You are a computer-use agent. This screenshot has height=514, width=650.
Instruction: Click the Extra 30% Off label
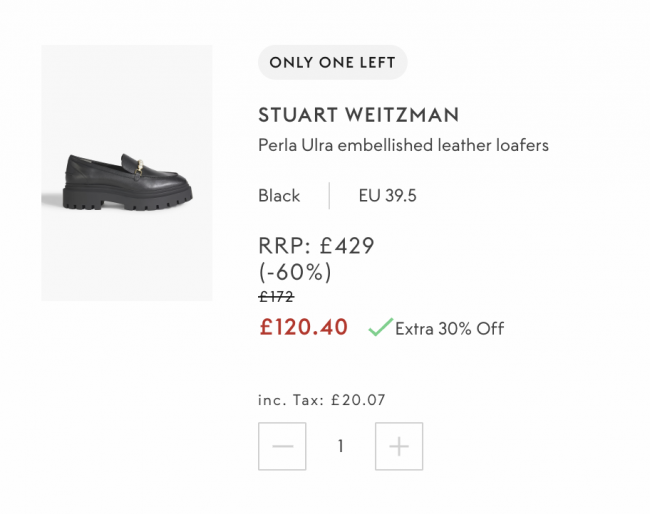click(450, 329)
